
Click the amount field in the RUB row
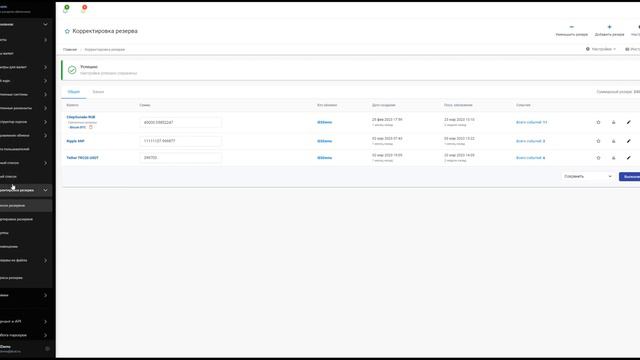pyautogui.click(x=181, y=122)
